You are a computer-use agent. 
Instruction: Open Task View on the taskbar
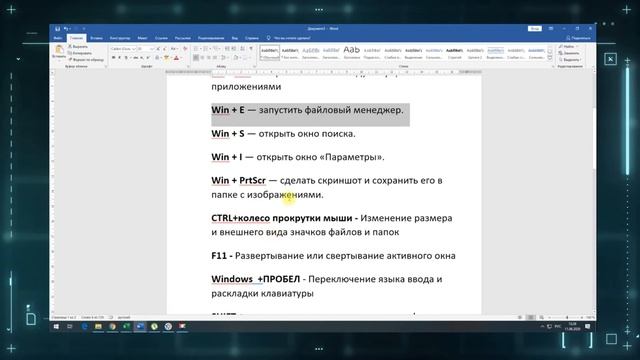coord(69,327)
